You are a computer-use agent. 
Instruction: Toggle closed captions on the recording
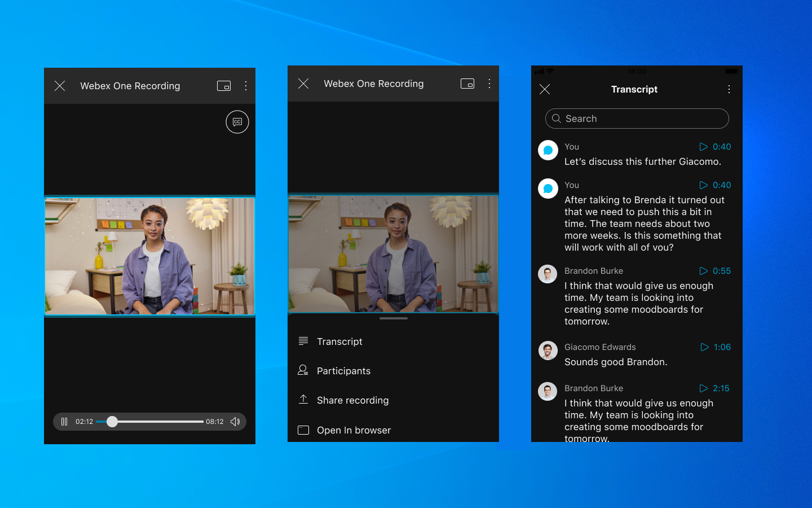237,122
